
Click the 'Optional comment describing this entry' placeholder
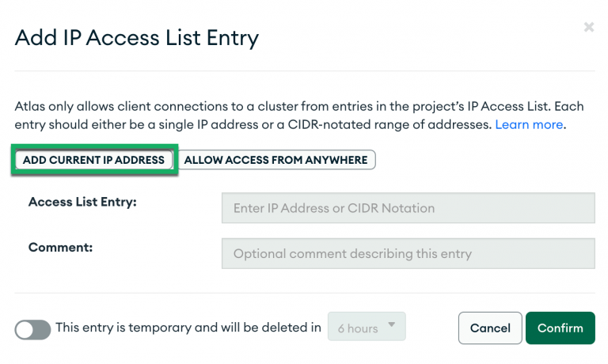tap(352, 254)
